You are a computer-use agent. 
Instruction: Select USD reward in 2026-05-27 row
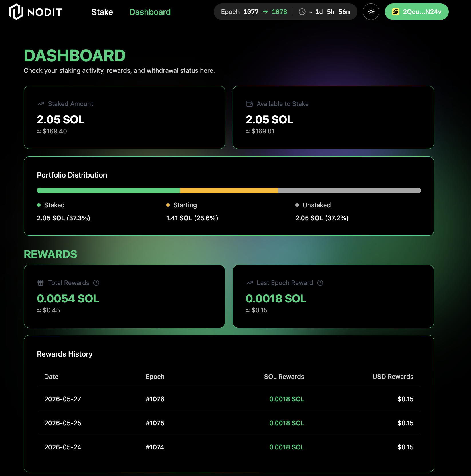[405, 399]
